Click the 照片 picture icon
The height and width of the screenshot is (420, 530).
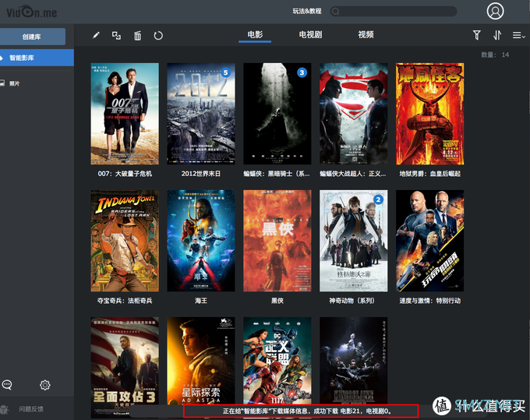coord(2,83)
